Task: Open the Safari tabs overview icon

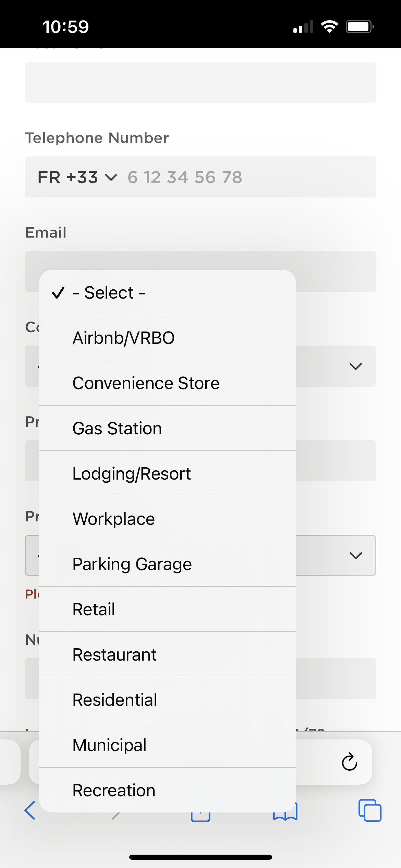Action: pos(369,810)
